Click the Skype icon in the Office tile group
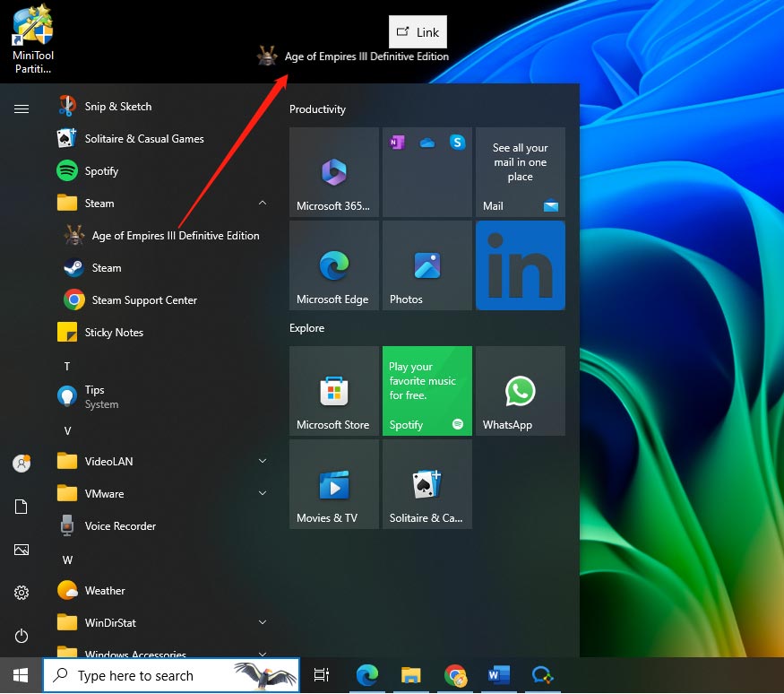 click(457, 143)
